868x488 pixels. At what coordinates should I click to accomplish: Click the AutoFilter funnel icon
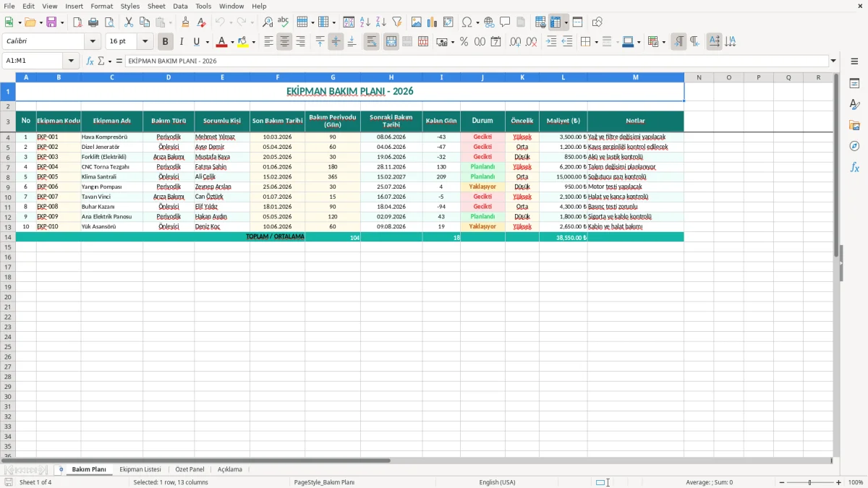(x=397, y=22)
